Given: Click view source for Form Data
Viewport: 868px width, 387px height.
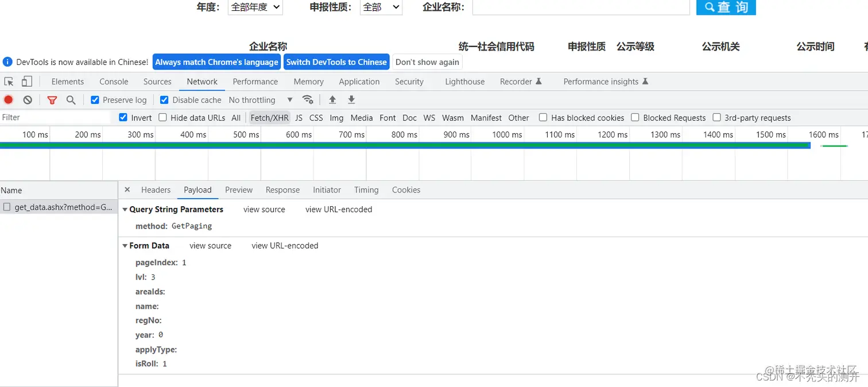Looking at the screenshot, I should pyautogui.click(x=210, y=246).
